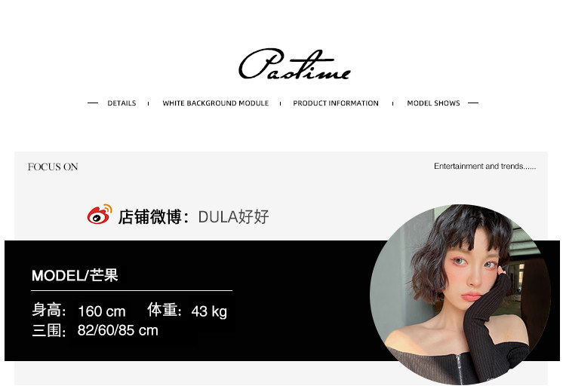The width and height of the screenshot is (566, 392).
Task: Click the Weibo logo icon
Action: tap(100, 214)
